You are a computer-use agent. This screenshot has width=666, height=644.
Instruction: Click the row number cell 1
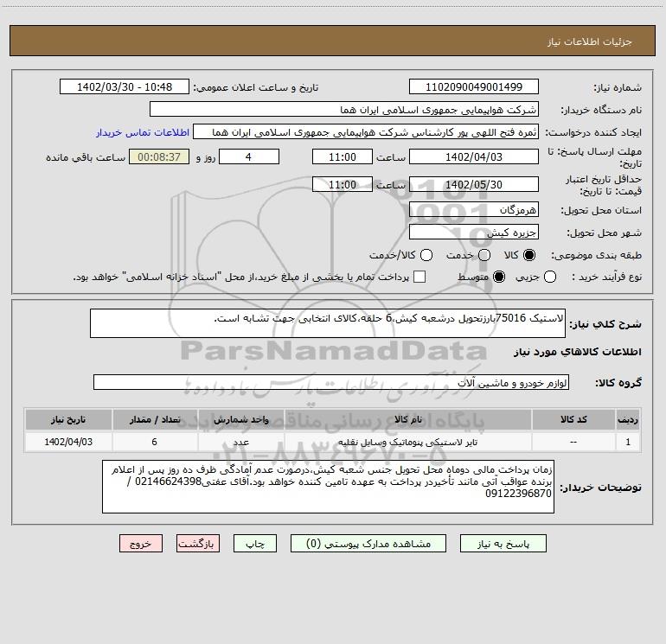coord(628,442)
